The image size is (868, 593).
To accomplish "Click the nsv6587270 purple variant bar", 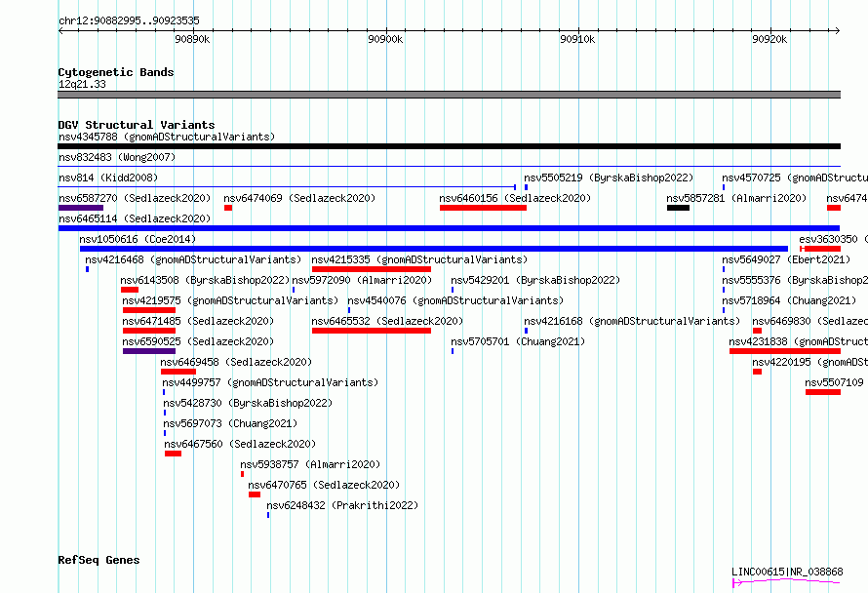I will click(81, 208).
